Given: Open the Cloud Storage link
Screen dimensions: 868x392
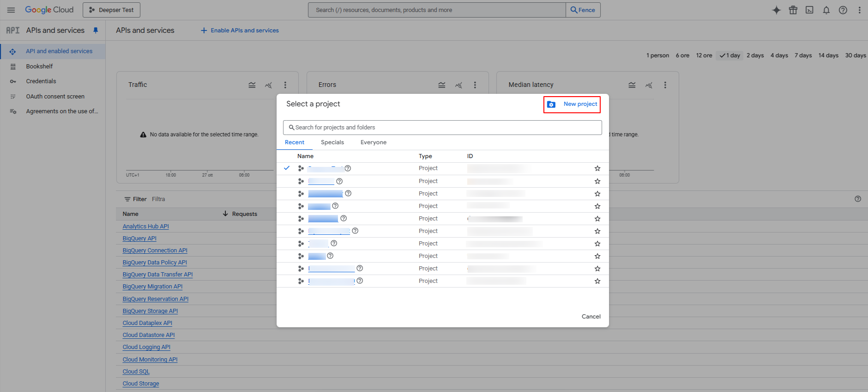Looking at the screenshot, I should point(141,384).
